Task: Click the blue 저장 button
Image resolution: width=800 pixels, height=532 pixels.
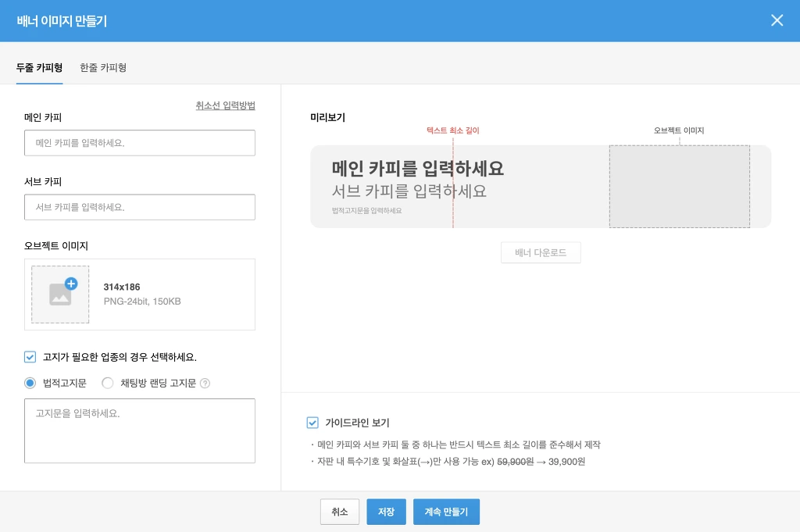Action: click(386, 512)
